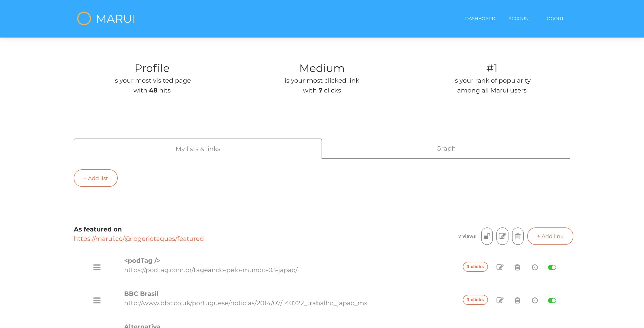This screenshot has height=328, width=644.
Task: Click the 'with 48 hits' text
Action: [x=152, y=90]
